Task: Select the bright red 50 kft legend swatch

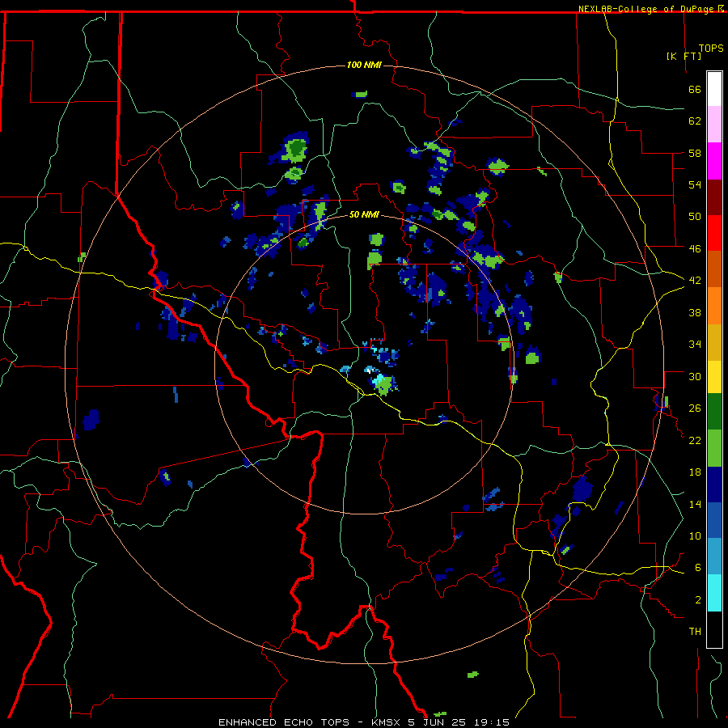Action: click(714, 233)
